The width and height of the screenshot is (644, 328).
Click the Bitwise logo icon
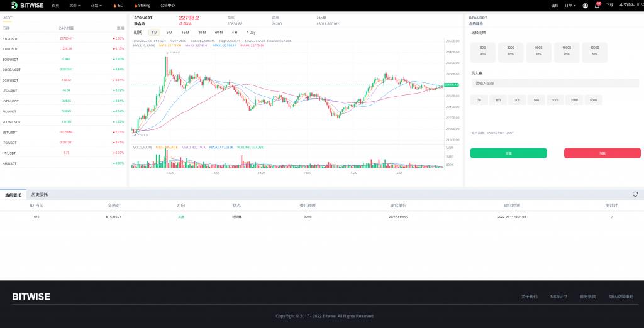[14, 5]
